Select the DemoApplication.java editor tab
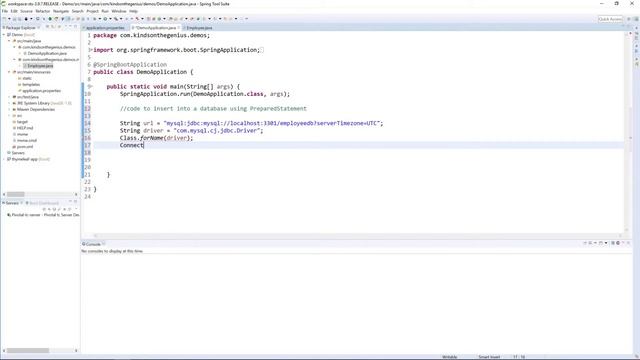 [x=156, y=28]
